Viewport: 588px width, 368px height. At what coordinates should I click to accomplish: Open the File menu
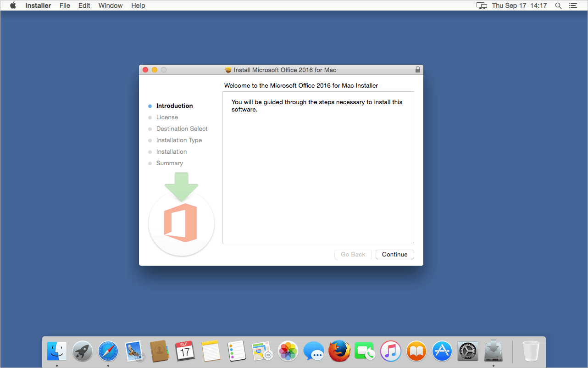coord(65,6)
